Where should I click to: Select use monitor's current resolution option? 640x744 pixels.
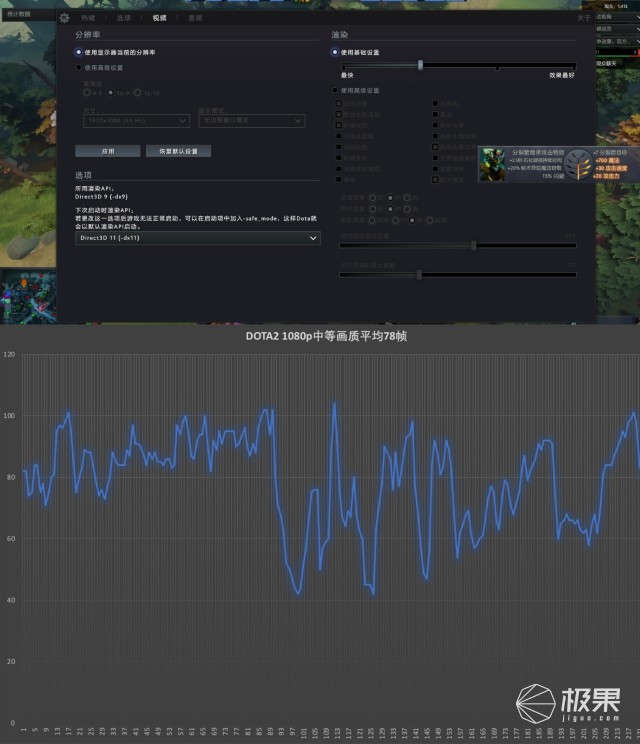click(79, 52)
